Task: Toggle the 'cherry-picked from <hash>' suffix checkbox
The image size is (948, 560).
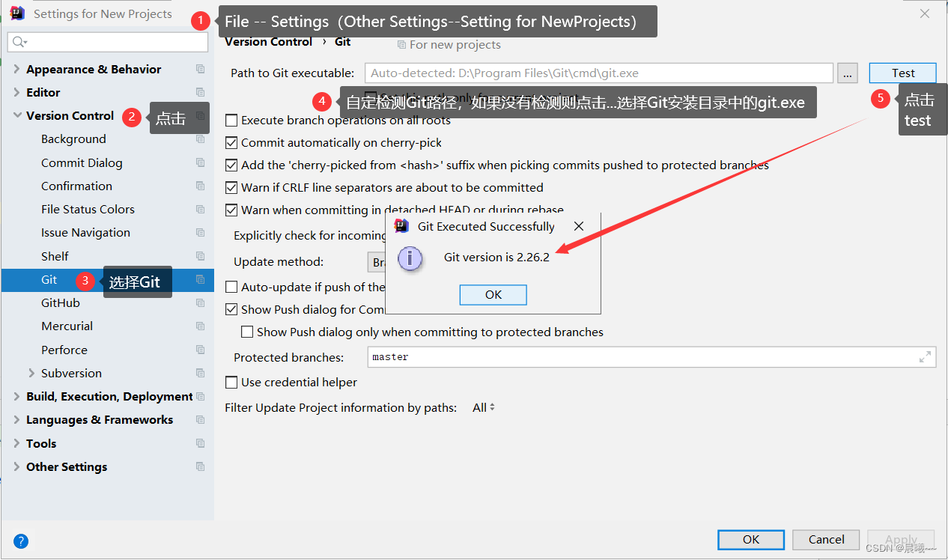Action: pos(231,165)
